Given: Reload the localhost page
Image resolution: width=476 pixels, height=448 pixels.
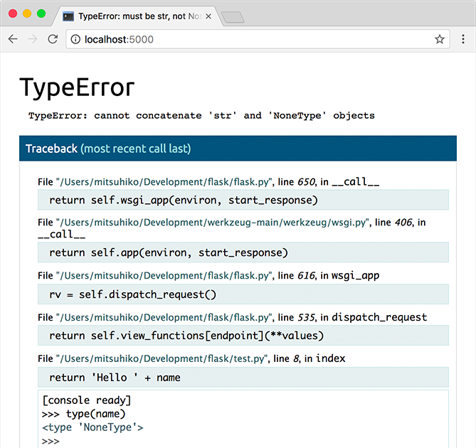Looking at the screenshot, I should point(53,39).
